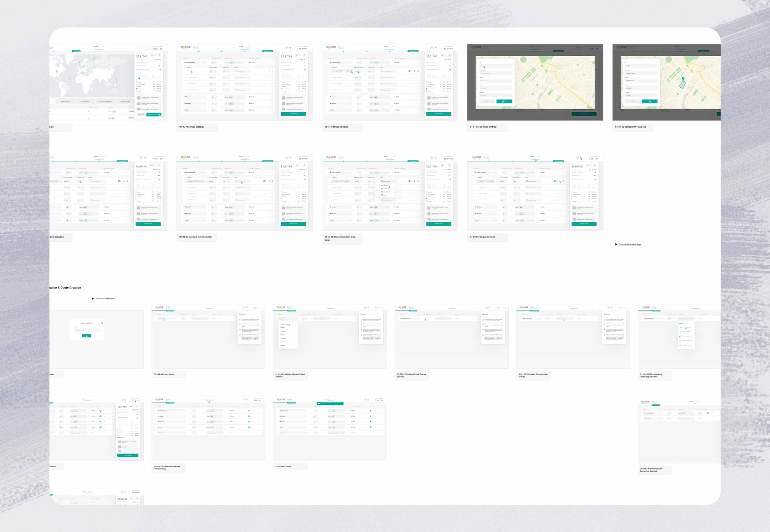Click ngena logo in Preliminary Quote-Technology Selection frame
This screenshot has height=532, width=770.
click(x=645, y=307)
